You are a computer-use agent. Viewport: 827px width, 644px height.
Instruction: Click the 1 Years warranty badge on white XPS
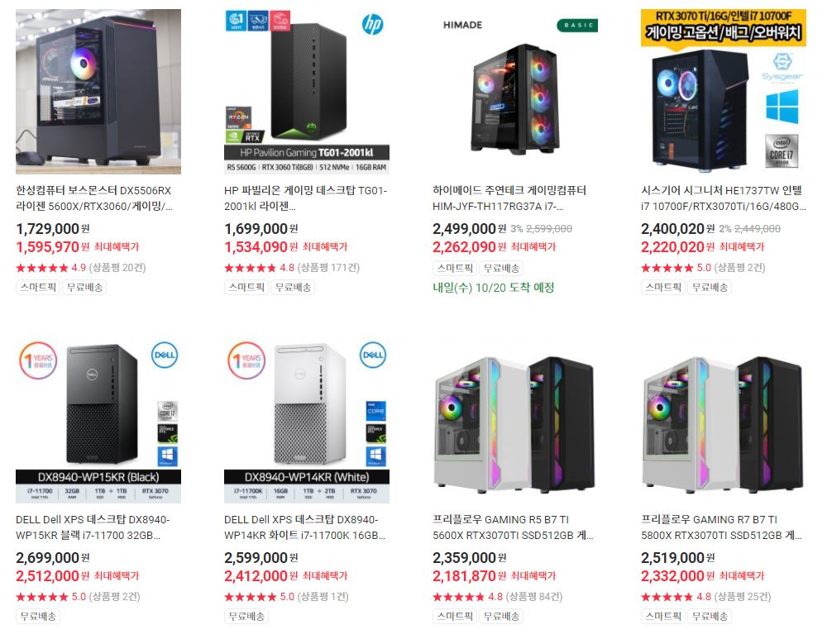pyautogui.click(x=246, y=360)
